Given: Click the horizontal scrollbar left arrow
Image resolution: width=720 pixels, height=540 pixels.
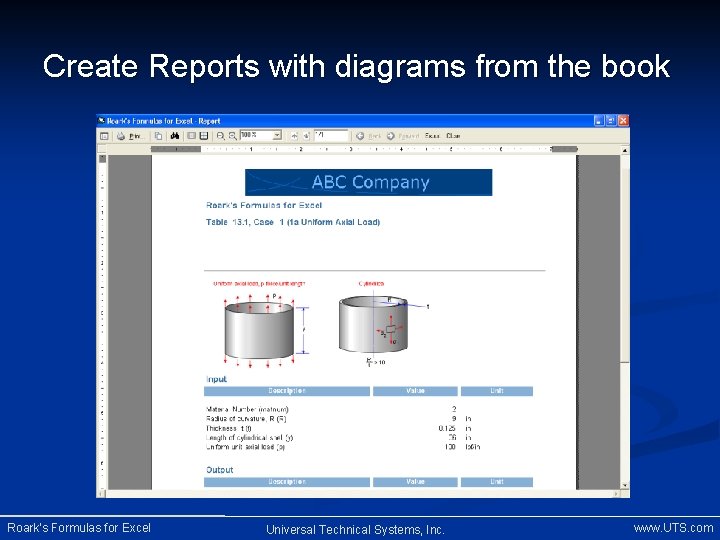Looking at the screenshot, I should (102, 494).
